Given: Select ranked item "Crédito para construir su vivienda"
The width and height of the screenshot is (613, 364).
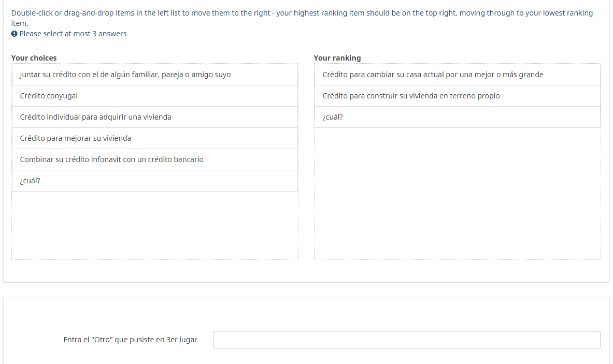Looking at the screenshot, I should 411,96.
